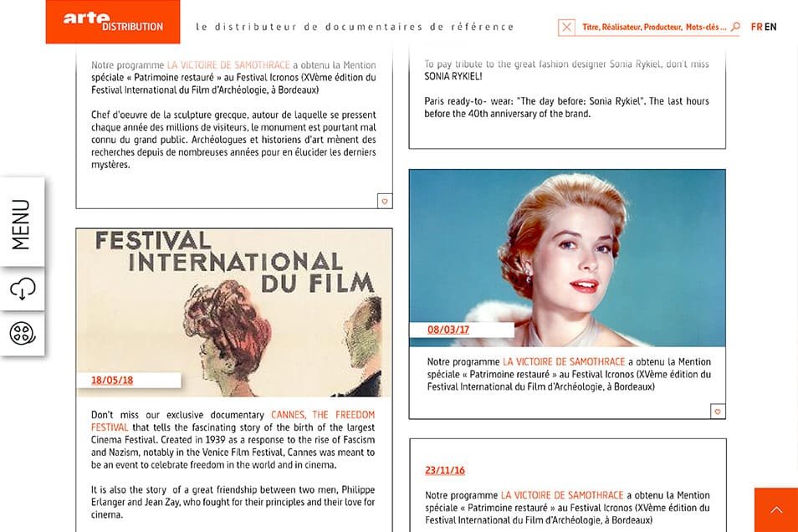Viewport: 798px width, 532px height.
Task: Switch language to EN
Action: click(770, 27)
